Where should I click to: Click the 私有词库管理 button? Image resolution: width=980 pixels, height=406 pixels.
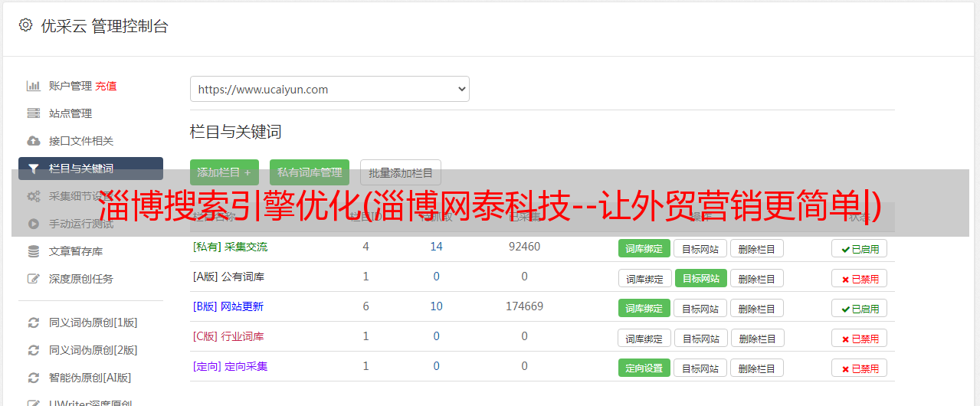point(310,172)
